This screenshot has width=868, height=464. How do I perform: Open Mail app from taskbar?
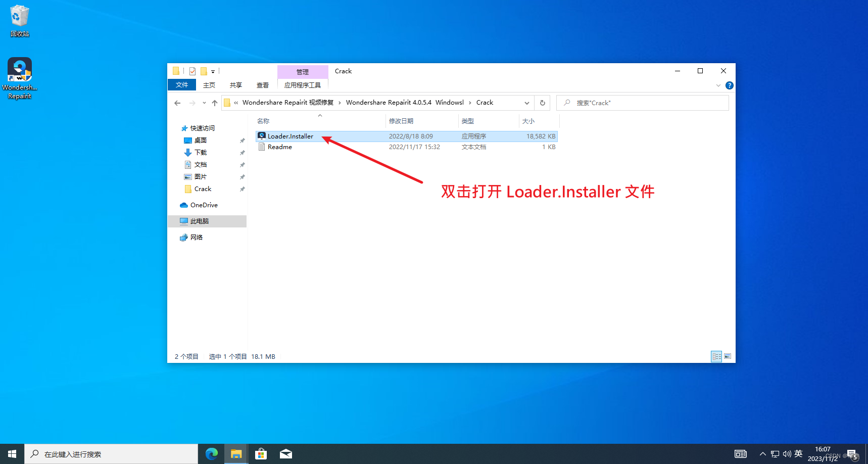tap(285, 454)
